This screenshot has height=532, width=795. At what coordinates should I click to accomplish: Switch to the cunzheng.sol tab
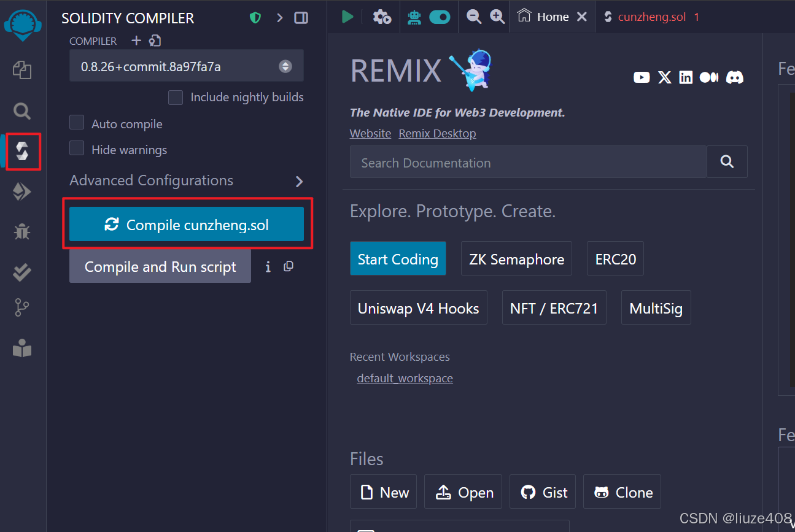(652, 17)
